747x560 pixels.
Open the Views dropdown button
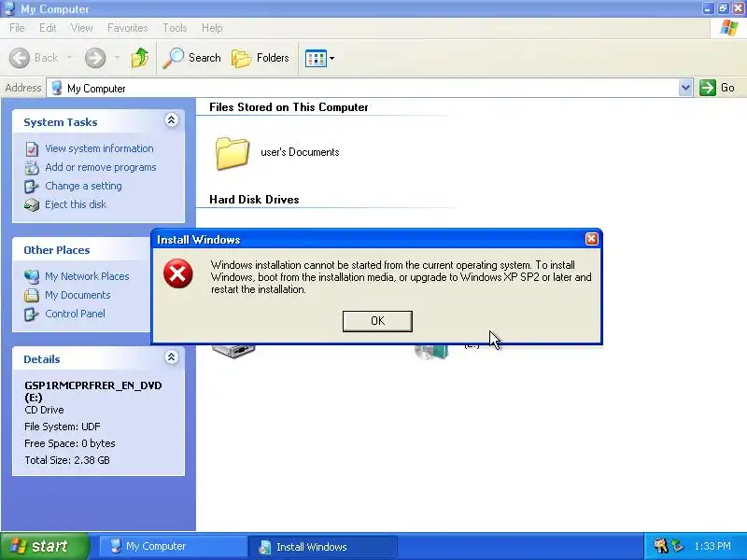point(319,59)
